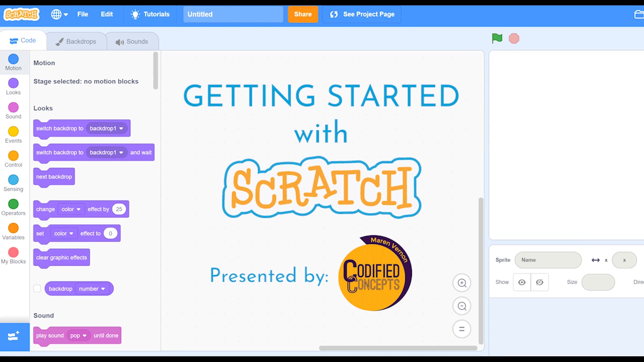Open the backdrop1 dropdown in switch backdrop block
644x362 pixels.
point(106,128)
